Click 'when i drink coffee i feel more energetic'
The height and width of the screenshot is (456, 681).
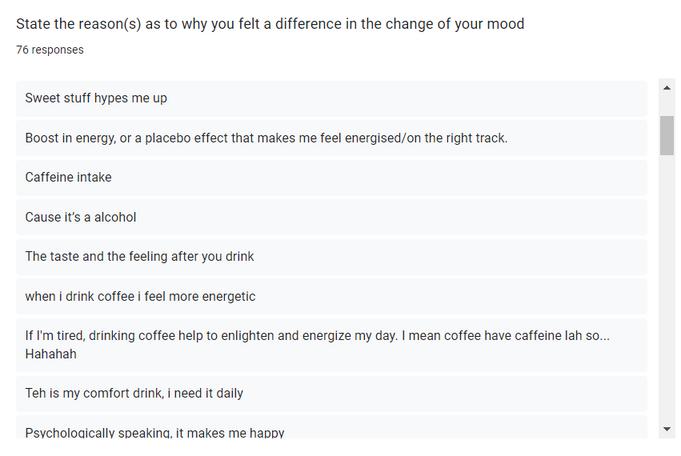331,296
